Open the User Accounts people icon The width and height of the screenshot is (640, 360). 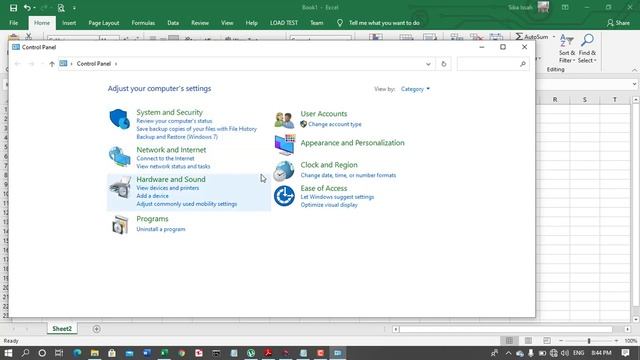coord(284,120)
